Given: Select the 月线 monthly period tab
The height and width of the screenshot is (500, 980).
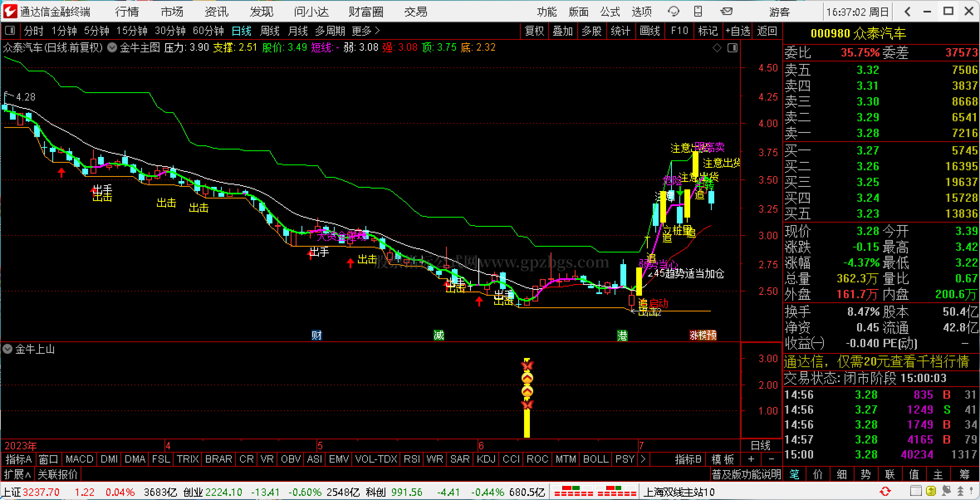Looking at the screenshot, I should (x=298, y=31).
